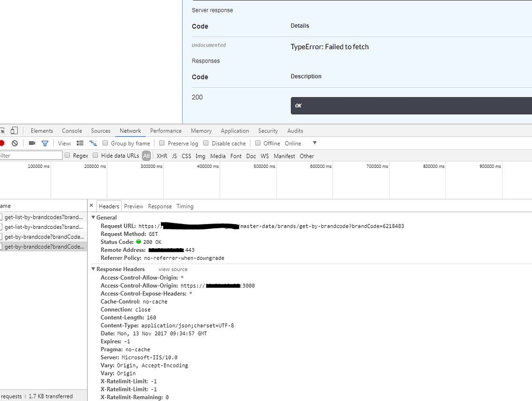Switch to the Console panel
This screenshot has height=401, width=532.
(72, 130)
